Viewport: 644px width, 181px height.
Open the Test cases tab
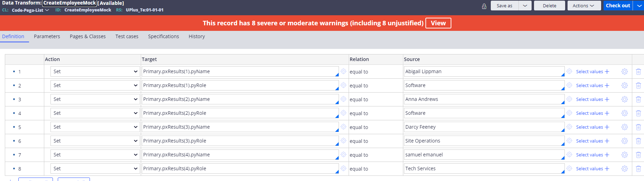tap(127, 36)
